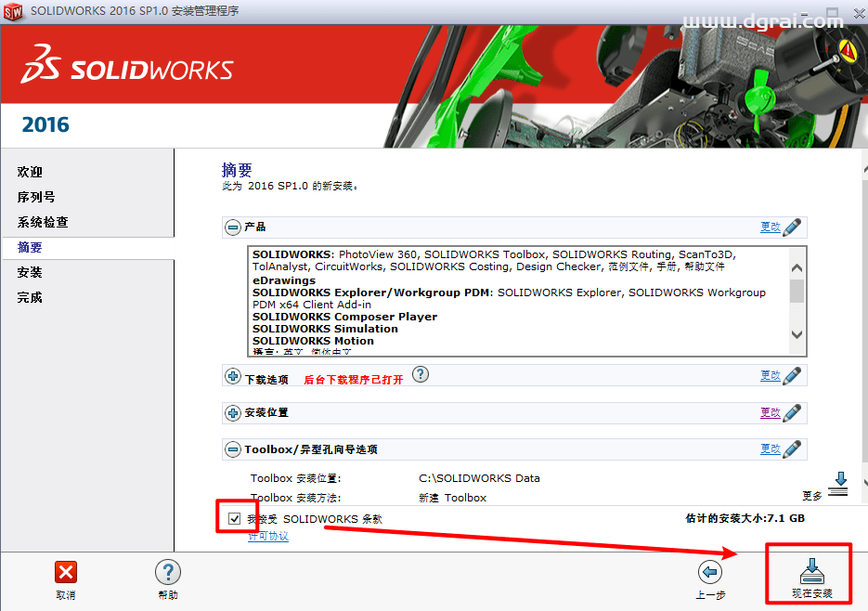Click the "SOLIDWORKS Explorer/Workgroup PDM" entry

pyautogui.click(x=372, y=292)
